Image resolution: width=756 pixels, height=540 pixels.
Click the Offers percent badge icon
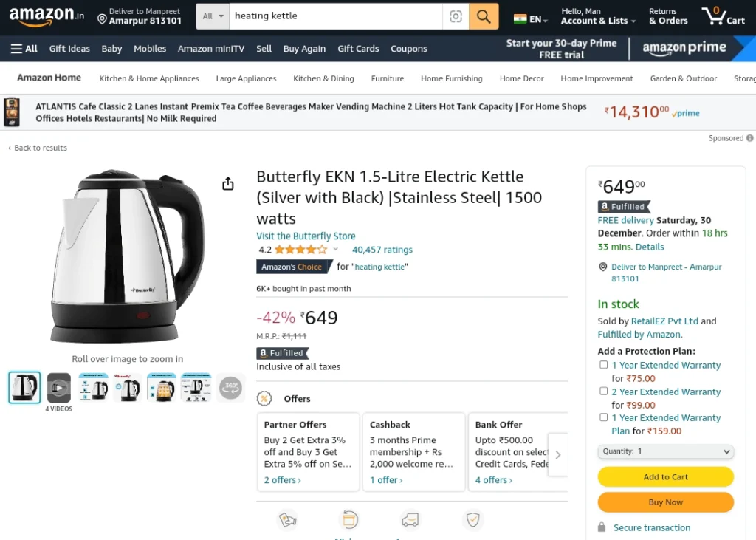click(x=264, y=399)
